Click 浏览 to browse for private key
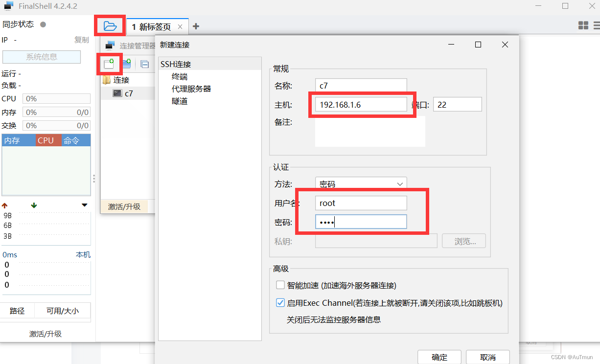 tap(463, 241)
